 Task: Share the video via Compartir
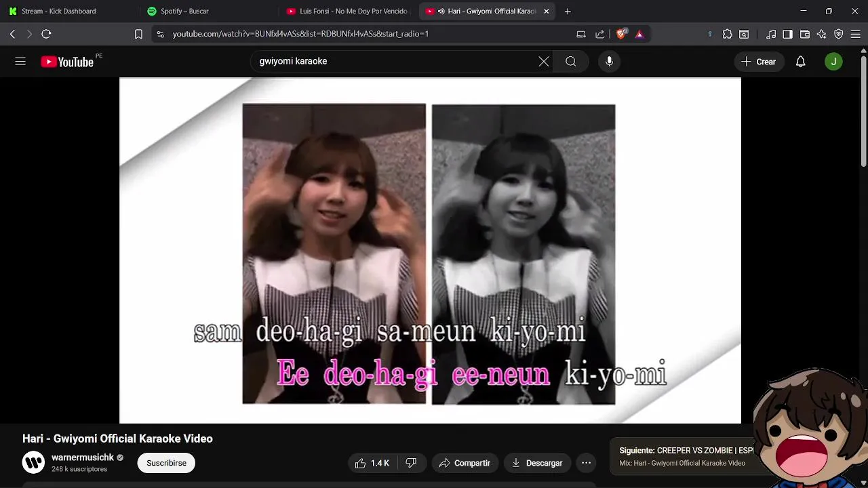(465, 463)
